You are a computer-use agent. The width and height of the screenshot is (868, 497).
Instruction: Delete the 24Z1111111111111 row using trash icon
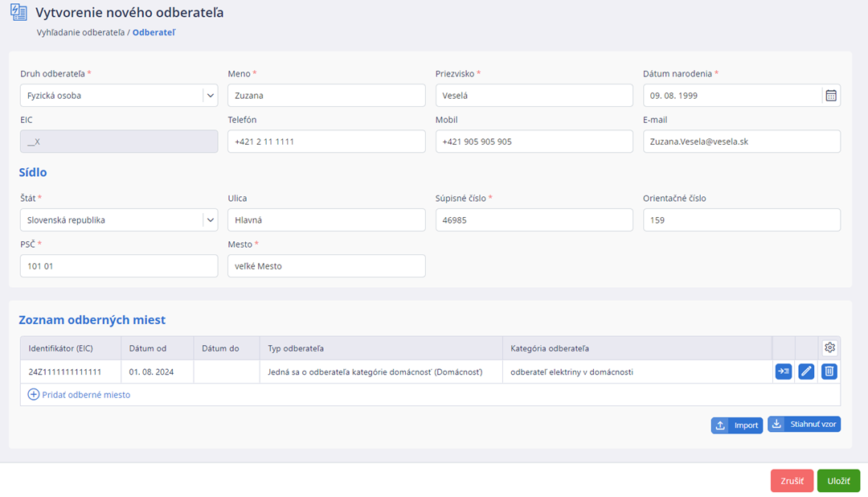829,372
